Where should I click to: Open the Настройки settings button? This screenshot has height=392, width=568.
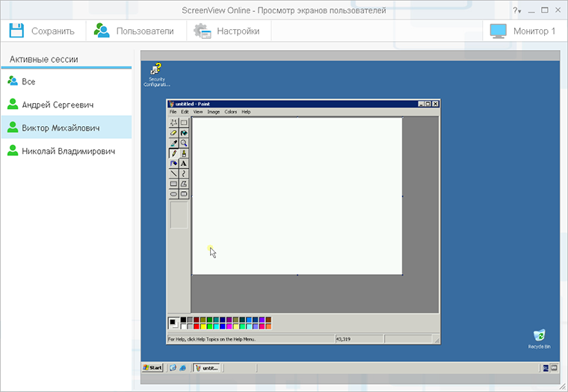coord(226,31)
